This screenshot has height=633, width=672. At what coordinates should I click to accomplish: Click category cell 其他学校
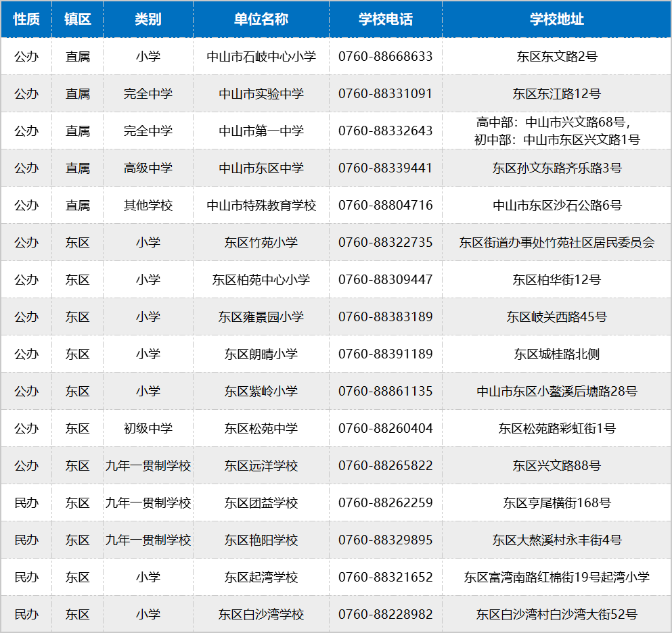click(x=148, y=206)
